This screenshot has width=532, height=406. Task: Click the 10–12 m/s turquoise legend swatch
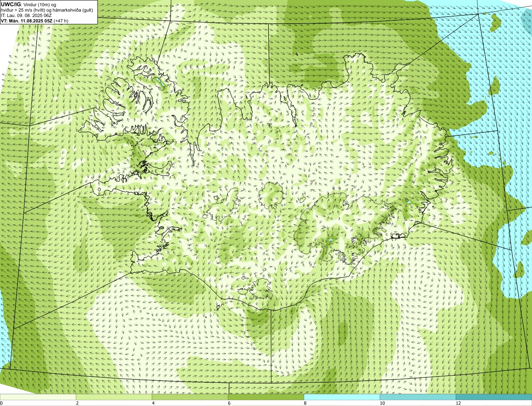(x=418, y=397)
